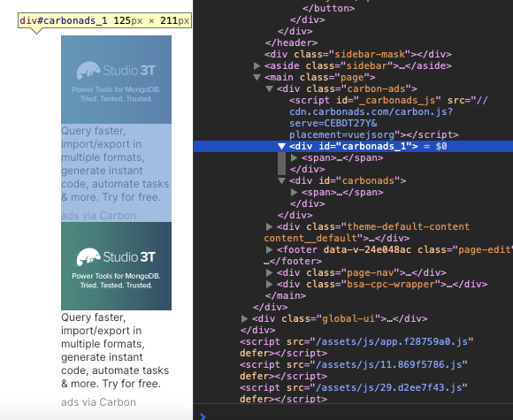Expand the span inside the carbonads div

coord(295,193)
